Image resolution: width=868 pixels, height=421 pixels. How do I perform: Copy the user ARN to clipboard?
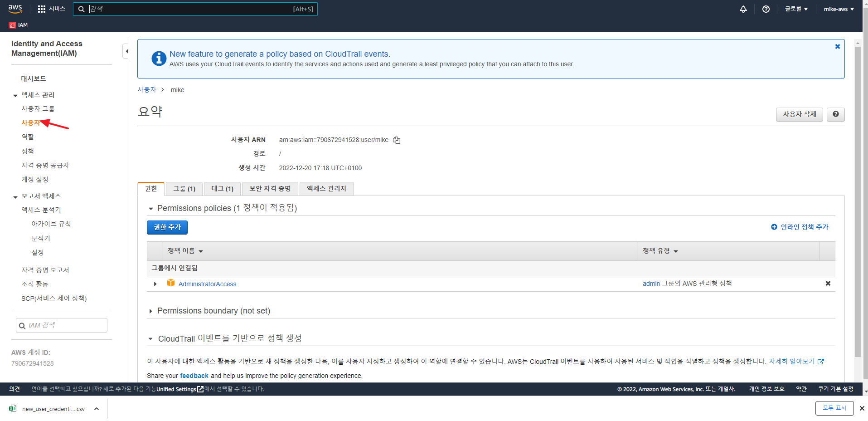397,140
